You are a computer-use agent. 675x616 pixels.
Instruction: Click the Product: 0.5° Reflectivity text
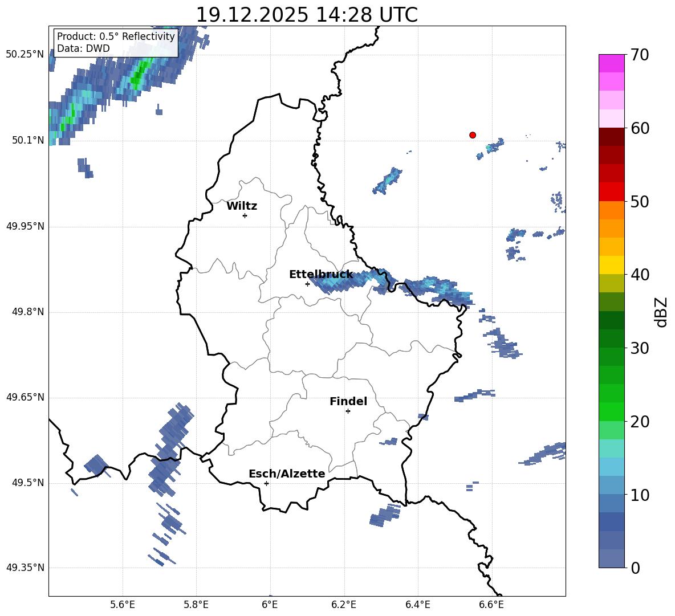116,36
